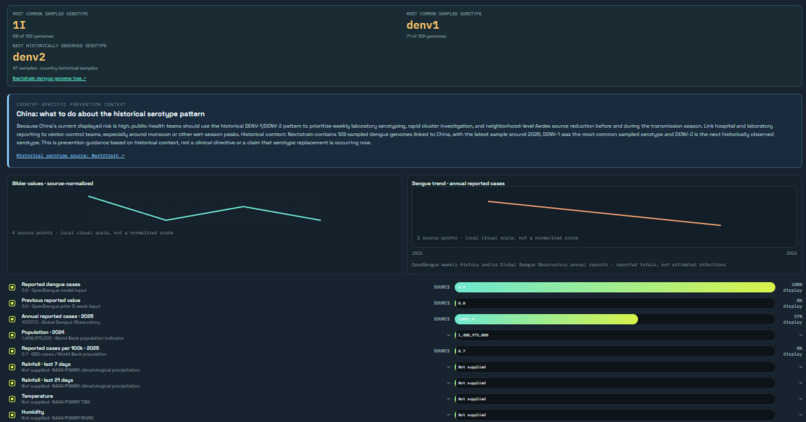Viewport: 806px width, 422px height.
Task: Toggle the Population 2024 checkbox
Action: point(12,335)
